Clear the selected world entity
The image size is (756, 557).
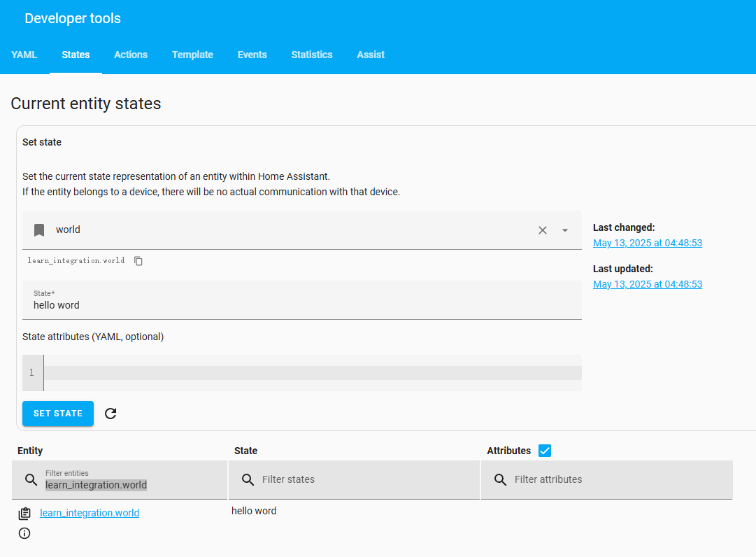click(542, 230)
